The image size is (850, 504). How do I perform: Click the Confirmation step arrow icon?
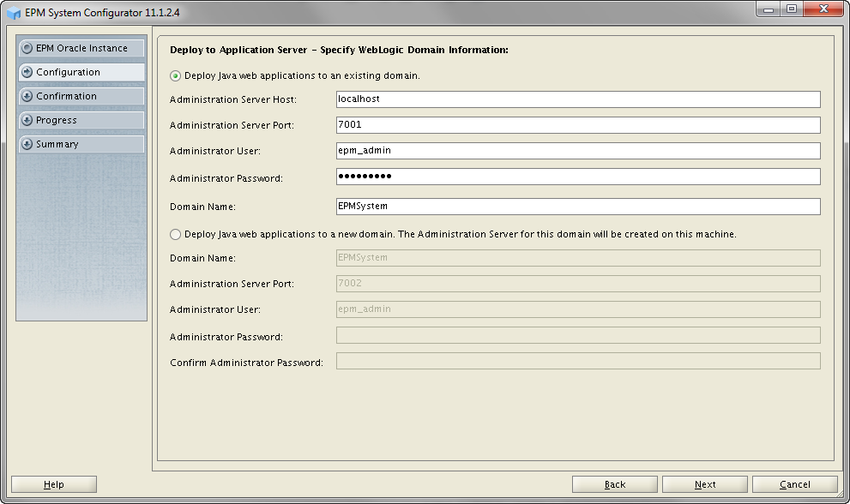point(27,97)
